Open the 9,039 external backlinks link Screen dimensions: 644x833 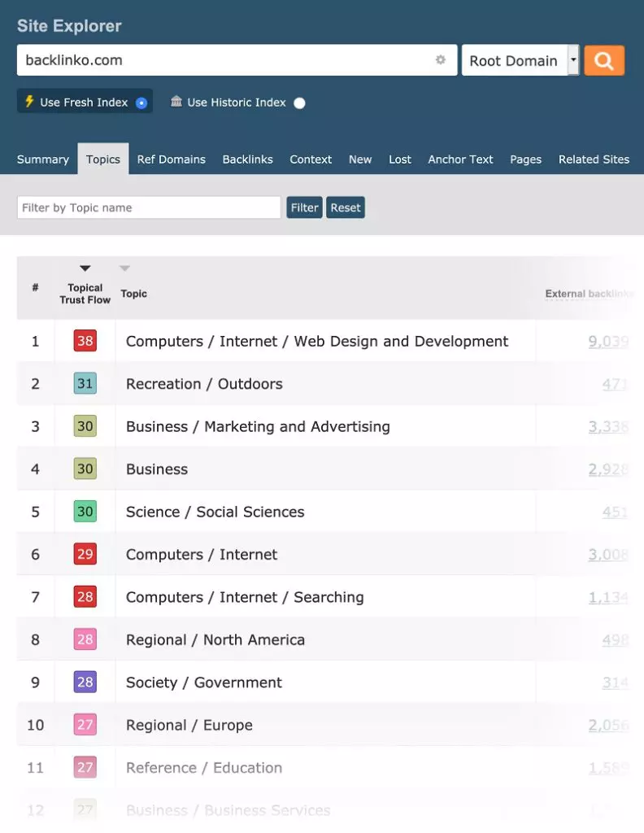608,342
